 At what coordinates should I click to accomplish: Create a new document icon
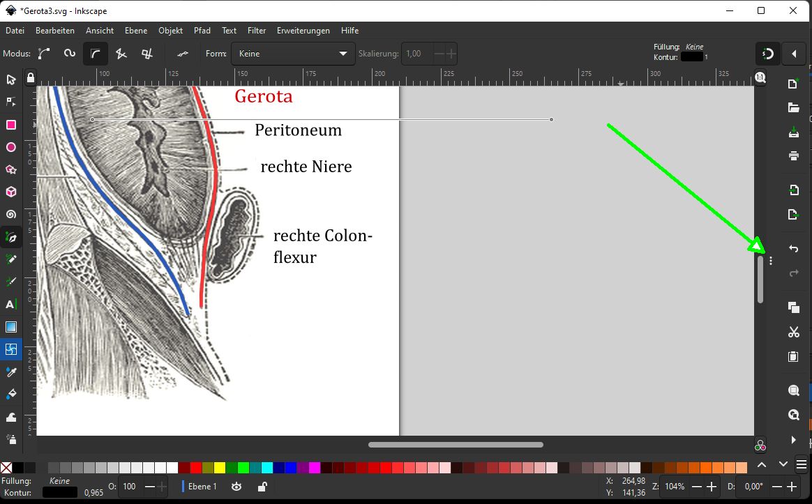[793, 84]
